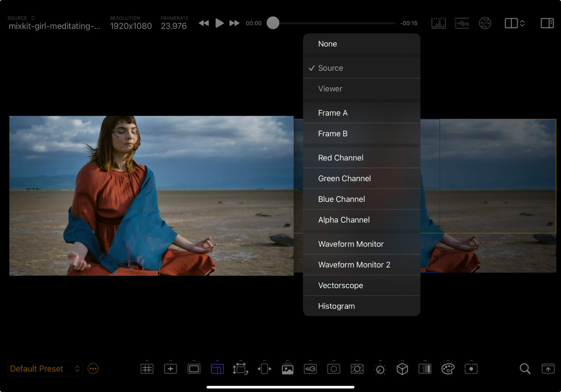This screenshot has height=392, width=561.
Task: Expand the SOURCE selector chevron
Action: coord(33,18)
